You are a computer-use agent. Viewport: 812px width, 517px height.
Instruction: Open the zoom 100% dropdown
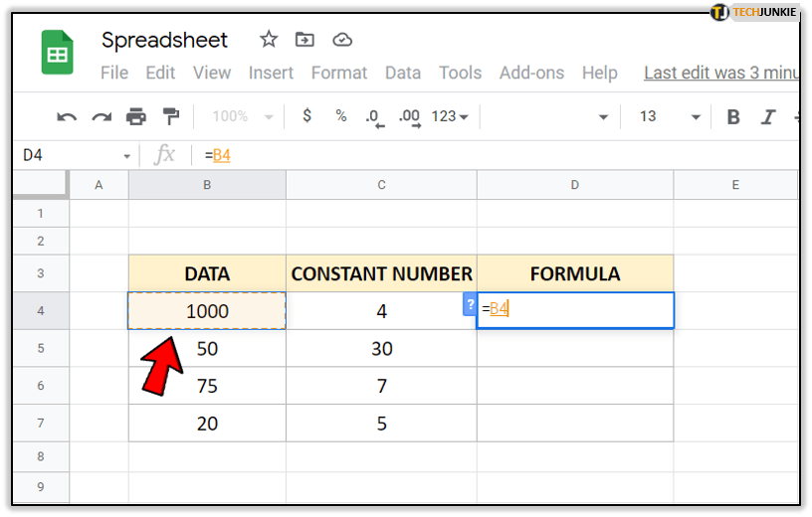242,116
